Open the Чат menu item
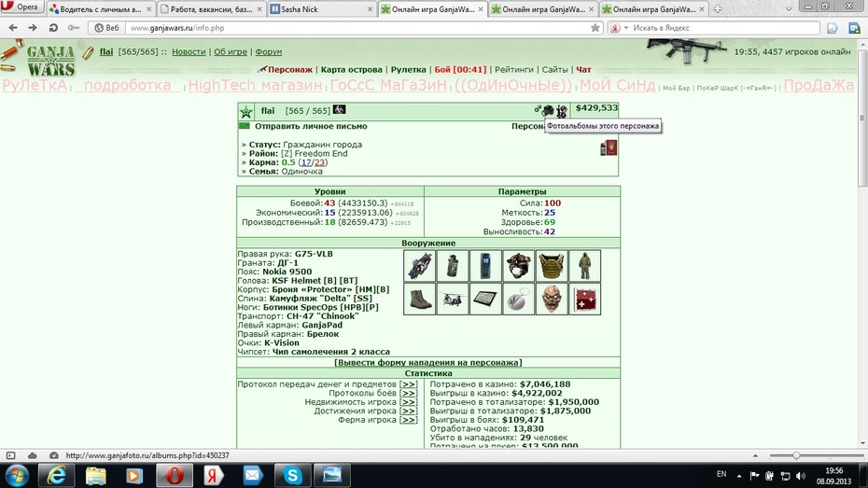The height and width of the screenshot is (488, 868). pos(583,70)
